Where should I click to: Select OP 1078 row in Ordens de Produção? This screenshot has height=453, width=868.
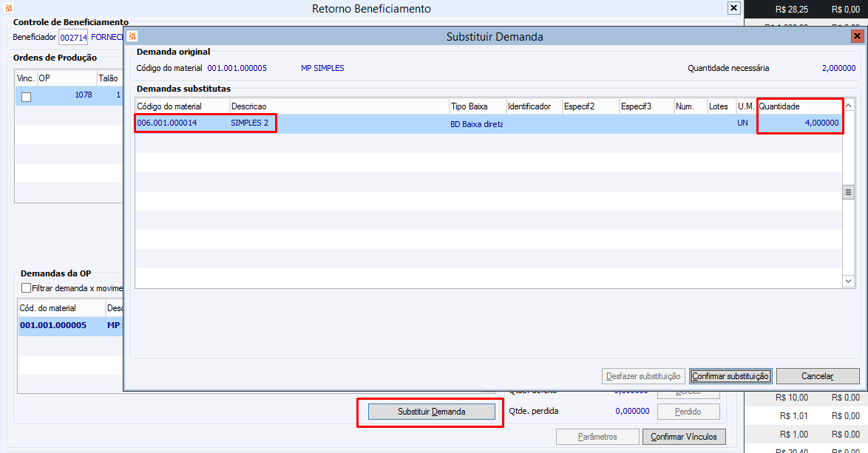point(69,95)
